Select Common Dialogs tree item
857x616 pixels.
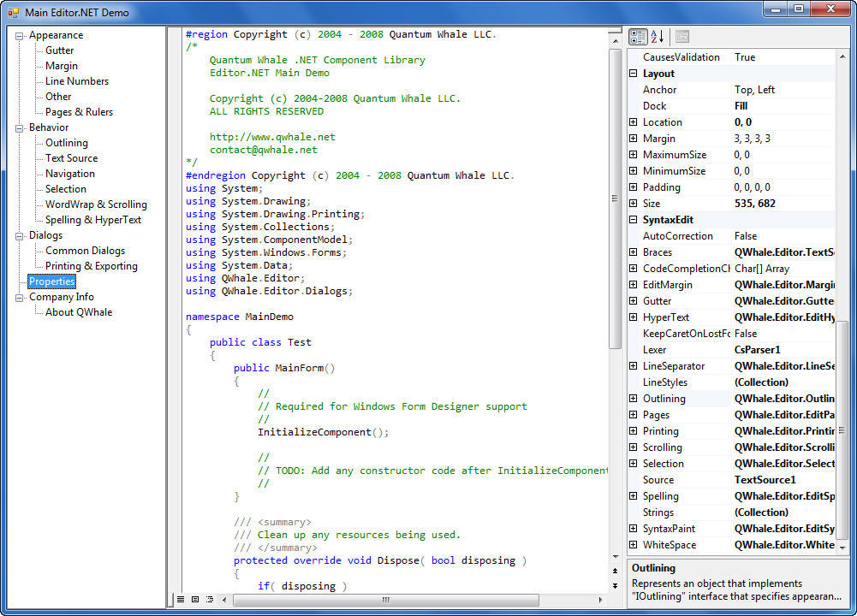(86, 251)
